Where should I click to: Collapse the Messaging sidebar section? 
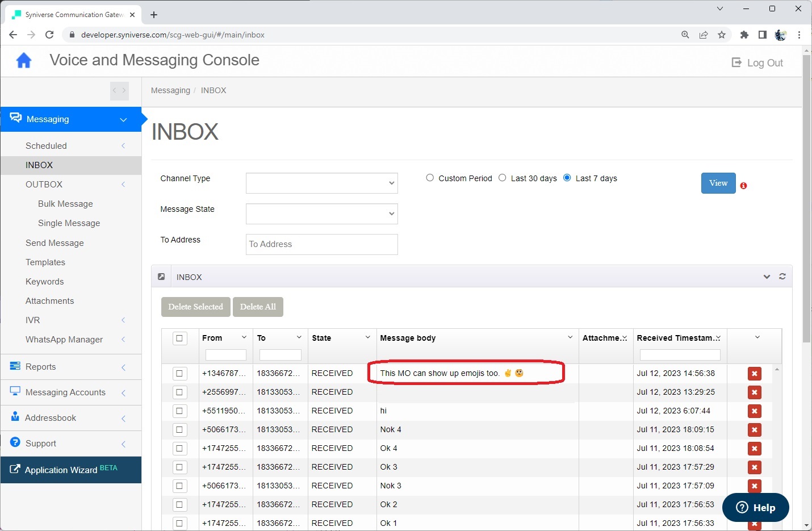pos(71,119)
